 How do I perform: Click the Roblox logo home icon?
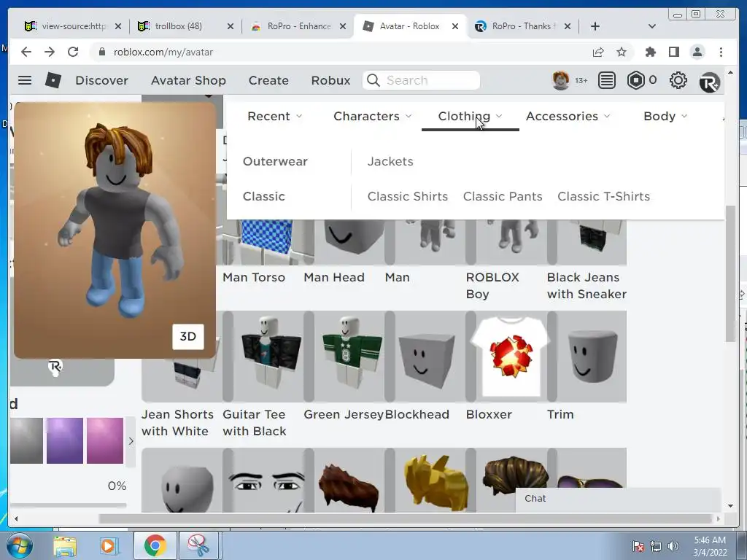pyautogui.click(x=53, y=80)
